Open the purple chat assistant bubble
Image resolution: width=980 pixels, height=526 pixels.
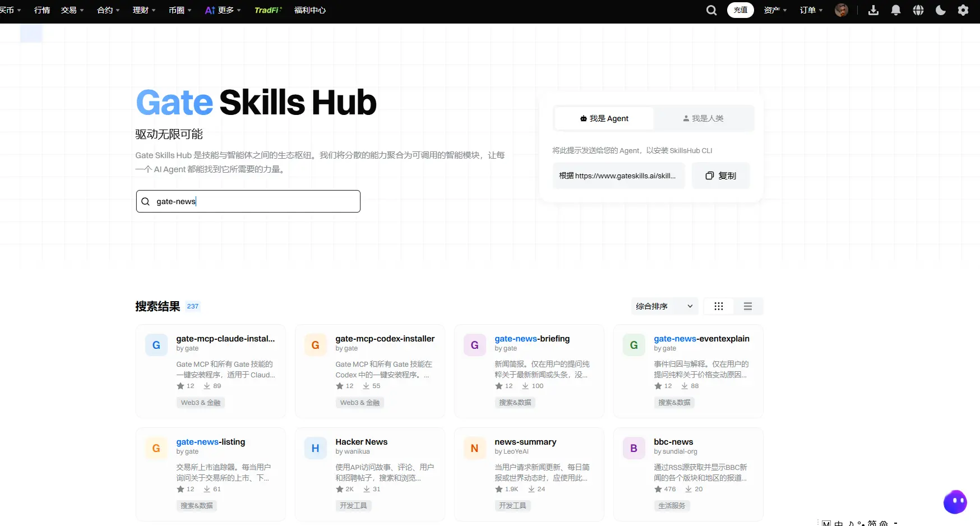point(955,502)
